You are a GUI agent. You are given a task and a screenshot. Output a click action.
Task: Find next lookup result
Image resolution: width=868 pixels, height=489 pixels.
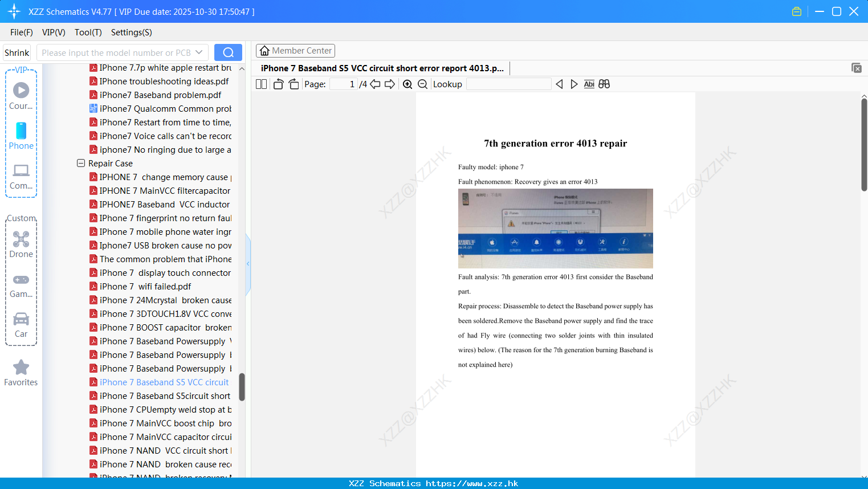coord(574,84)
